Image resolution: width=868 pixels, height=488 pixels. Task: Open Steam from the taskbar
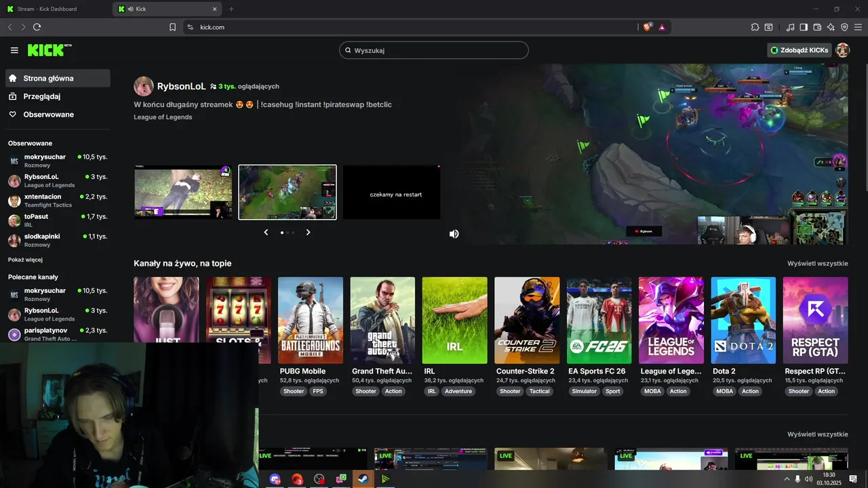(363, 479)
